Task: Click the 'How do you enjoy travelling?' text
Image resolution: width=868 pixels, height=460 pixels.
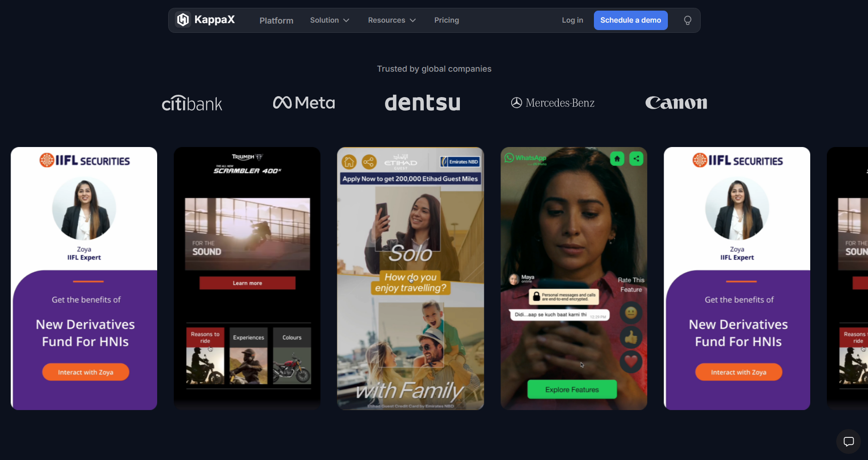Action: tap(410, 282)
